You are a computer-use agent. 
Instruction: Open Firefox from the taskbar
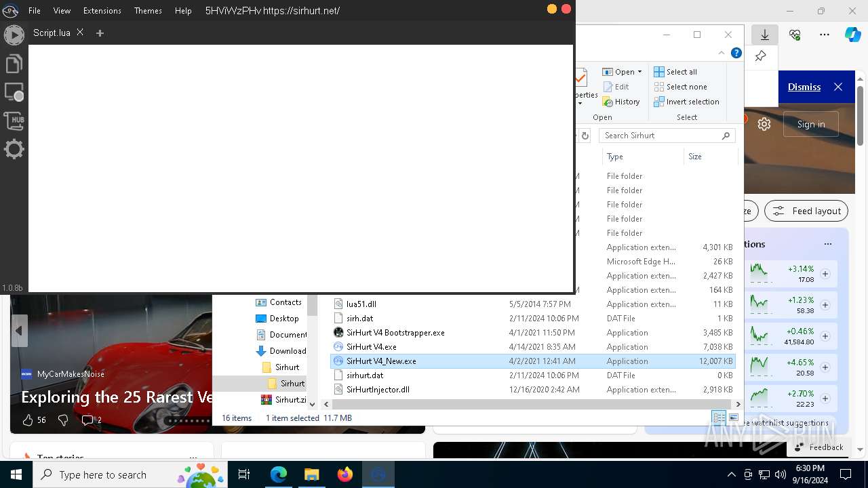click(345, 474)
